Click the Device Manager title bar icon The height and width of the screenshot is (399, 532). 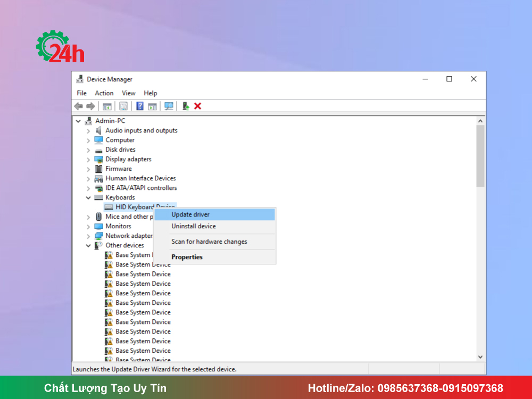80,79
